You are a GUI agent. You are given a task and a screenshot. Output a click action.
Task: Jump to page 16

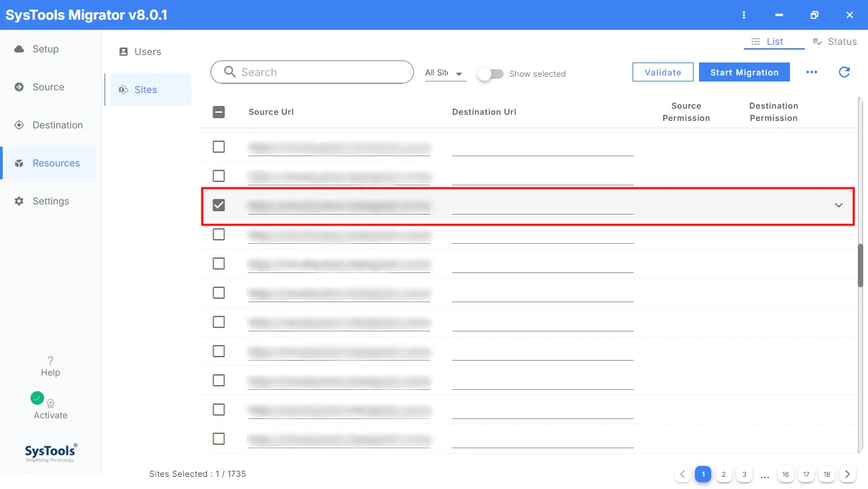pyautogui.click(x=785, y=474)
